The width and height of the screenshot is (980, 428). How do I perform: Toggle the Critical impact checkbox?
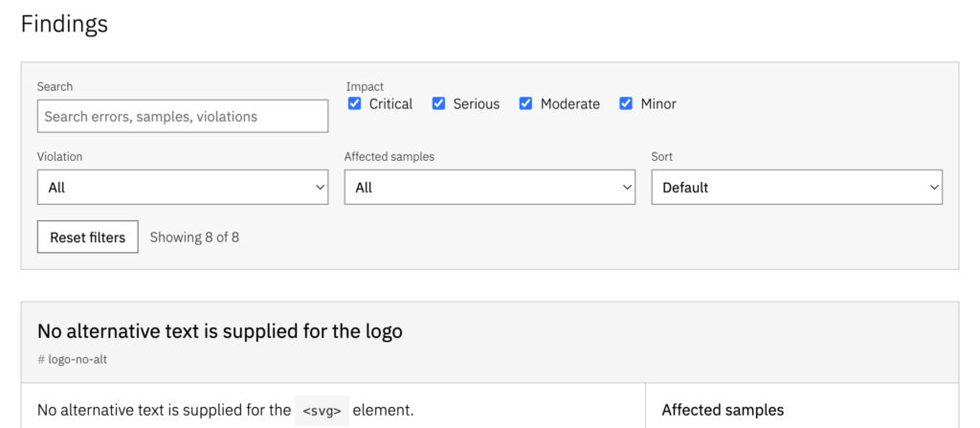[x=354, y=103]
